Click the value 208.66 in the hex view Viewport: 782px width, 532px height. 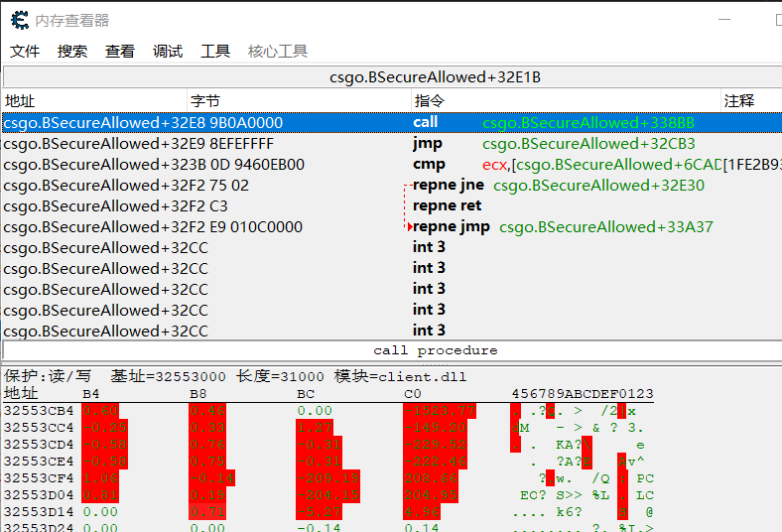[431, 478]
